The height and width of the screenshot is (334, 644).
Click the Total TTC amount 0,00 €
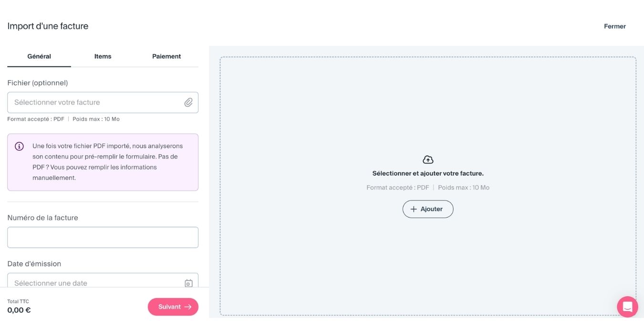[19, 310]
